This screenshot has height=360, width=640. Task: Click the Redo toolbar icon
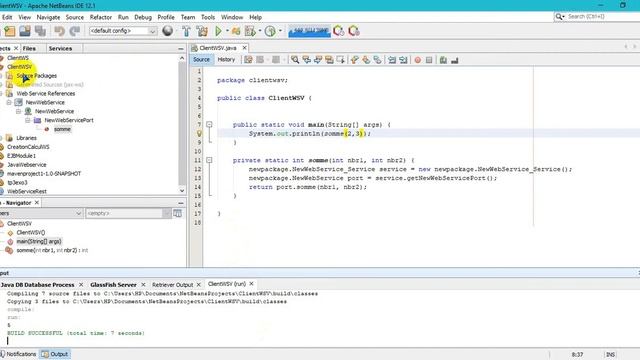click(x=75, y=31)
